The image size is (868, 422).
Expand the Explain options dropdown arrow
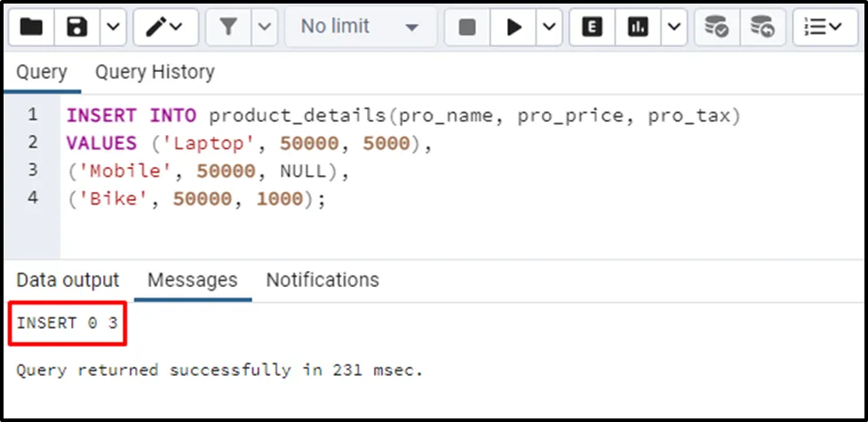click(672, 28)
